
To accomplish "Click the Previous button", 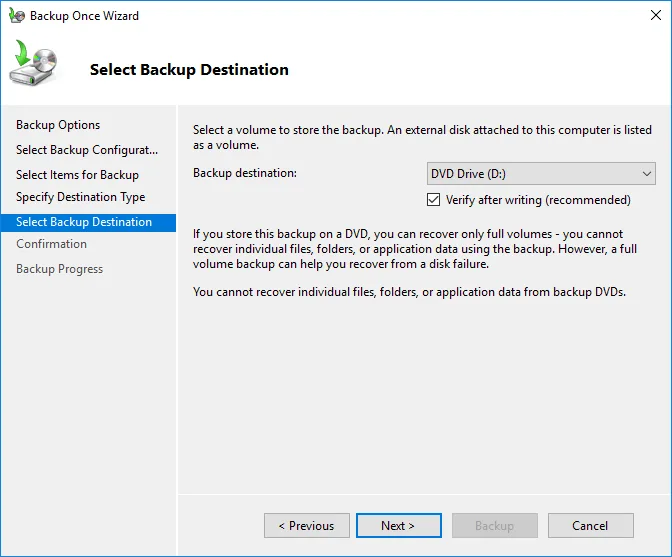I will (306, 525).
